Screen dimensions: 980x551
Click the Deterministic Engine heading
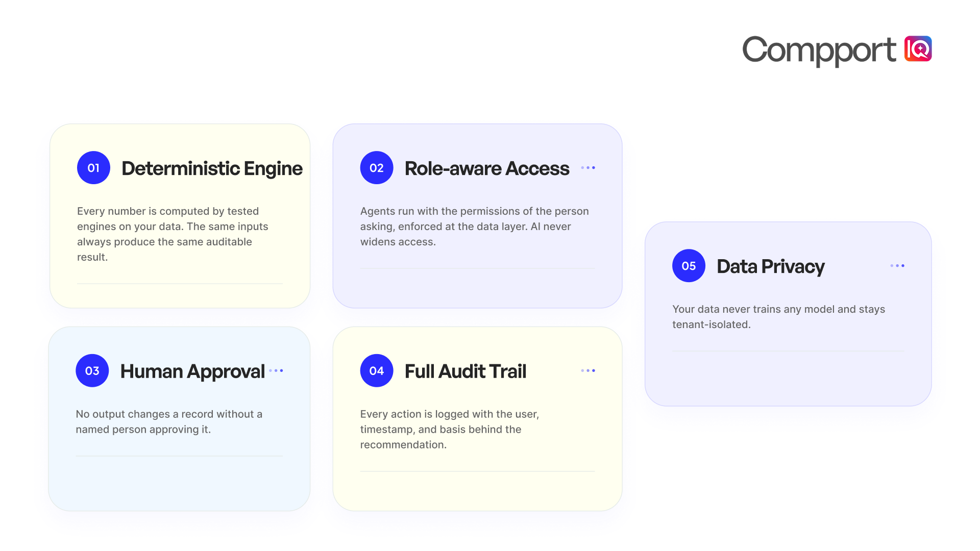(212, 169)
